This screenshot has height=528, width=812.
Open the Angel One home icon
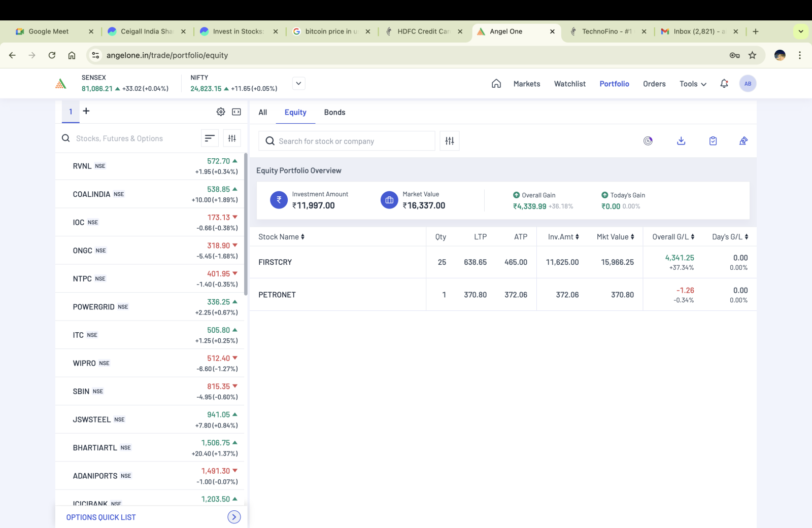[x=496, y=84]
